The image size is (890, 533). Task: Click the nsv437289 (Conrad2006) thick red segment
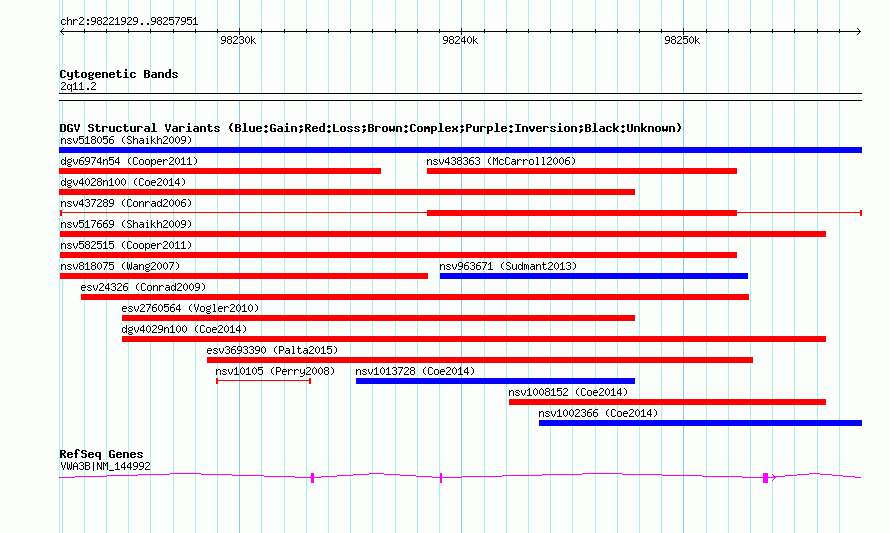pos(582,213)
